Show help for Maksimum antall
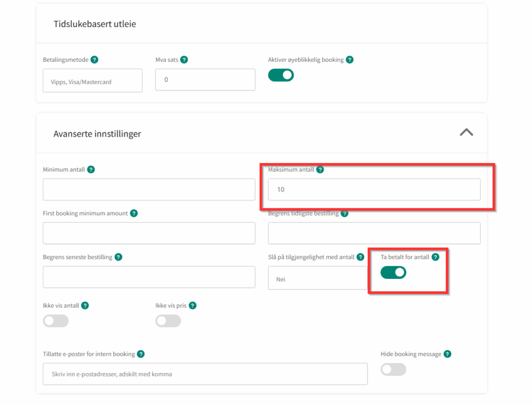Image resolution: width=532 pixels, height=405 pixels. (320, 169)
